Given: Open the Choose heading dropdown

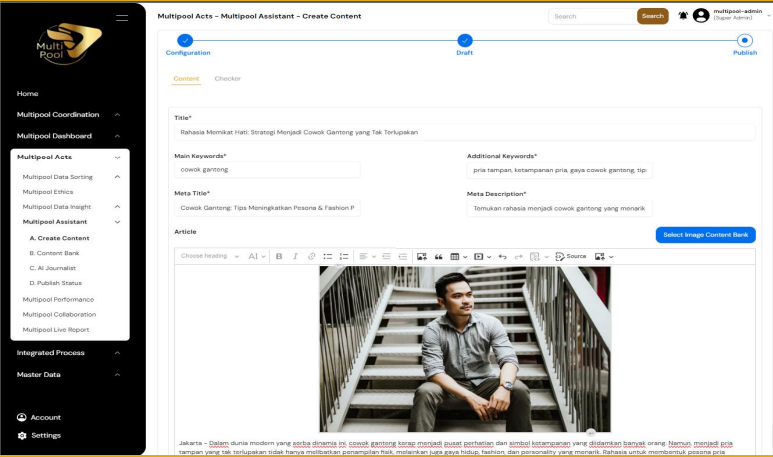Looking at the screenshot, I should 210,256.
